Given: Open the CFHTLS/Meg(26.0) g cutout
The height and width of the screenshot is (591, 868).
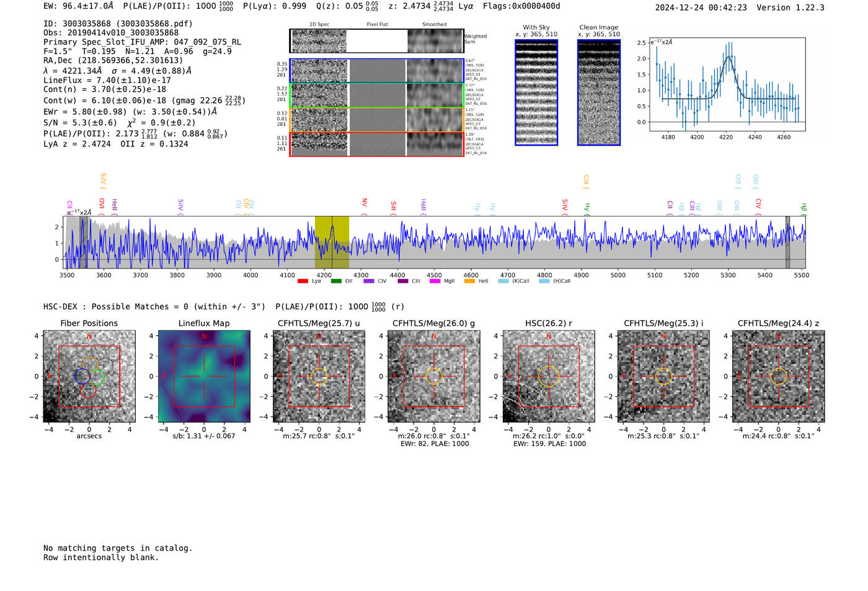Looking at the screenshot, I should [433, 376].
